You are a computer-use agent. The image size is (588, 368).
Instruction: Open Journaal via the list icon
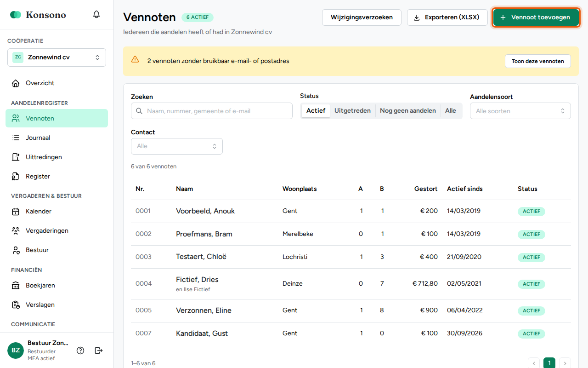point(16,138)
